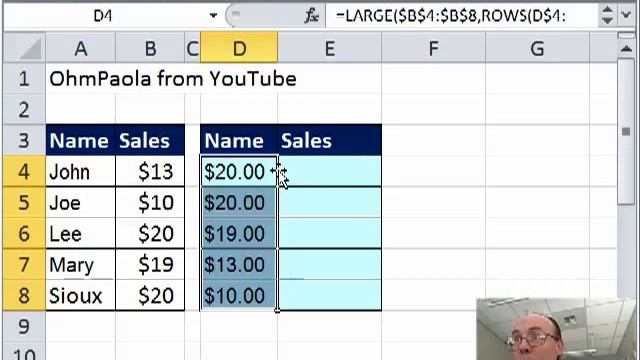Select column E header
Image resolution: width=640 pixels, height=360 pixels.
(x=330, y=49)
